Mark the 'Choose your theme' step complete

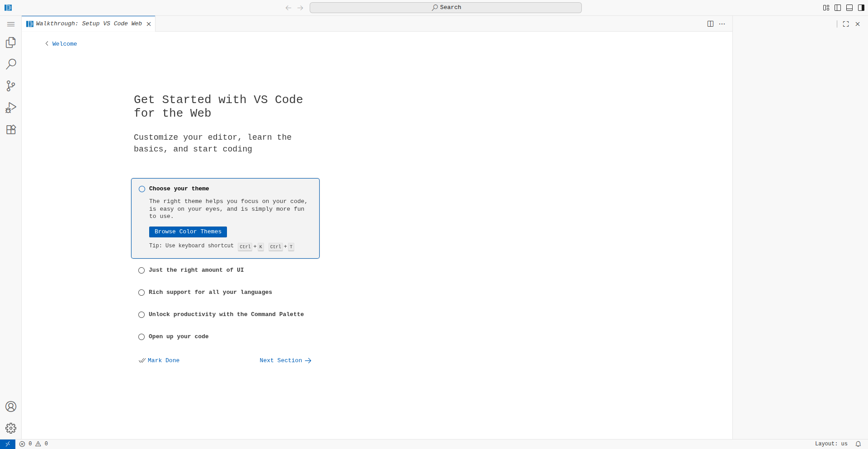(142, 189)
